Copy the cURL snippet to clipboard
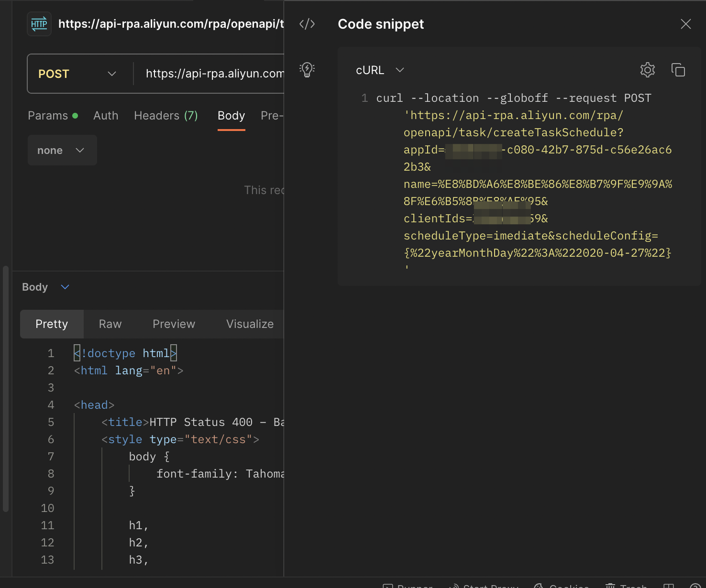Screen dimensions: 706x588 click(678, 70)
